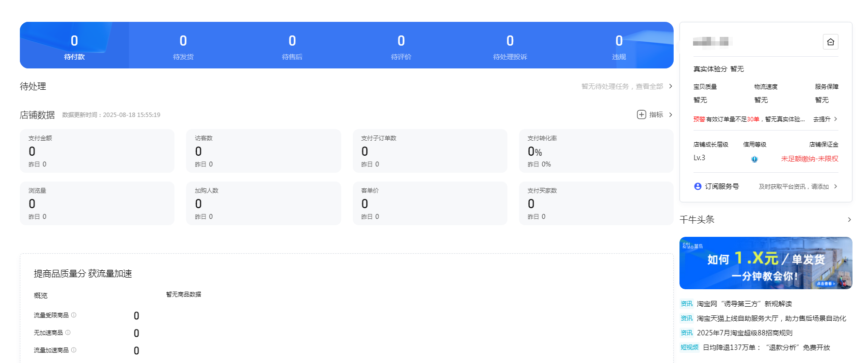Open the 加购人数 data card
Image resolution: width=868 pixels, height=363 pixels.
(264, 203)
